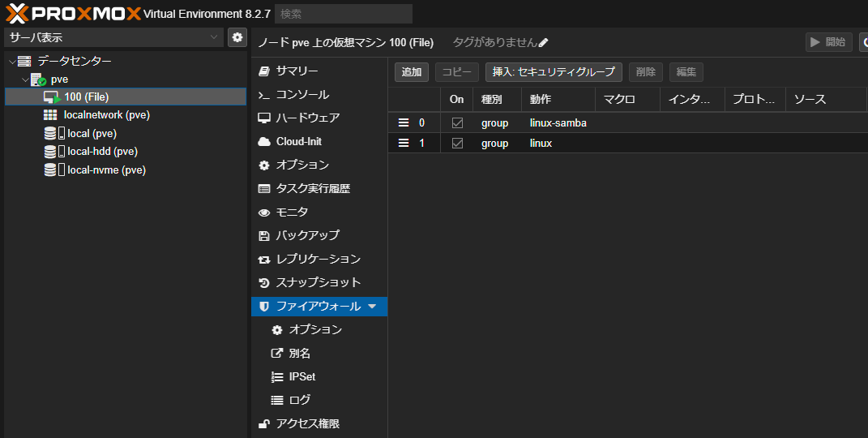This screenshot has height=438, width=868.
Task: Click the Cloud-Init cloud icon
Action: 264,142
